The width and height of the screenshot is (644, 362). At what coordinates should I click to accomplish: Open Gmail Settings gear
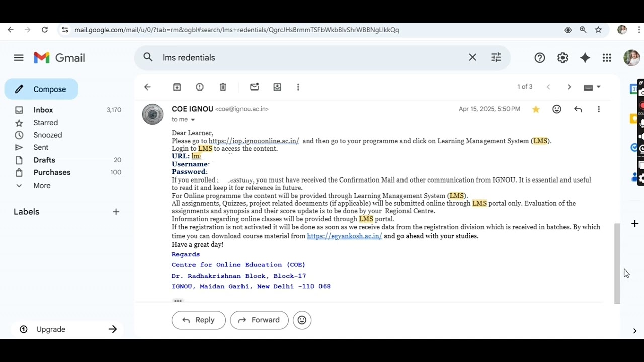pyautogui.click(x=562, y=58)
